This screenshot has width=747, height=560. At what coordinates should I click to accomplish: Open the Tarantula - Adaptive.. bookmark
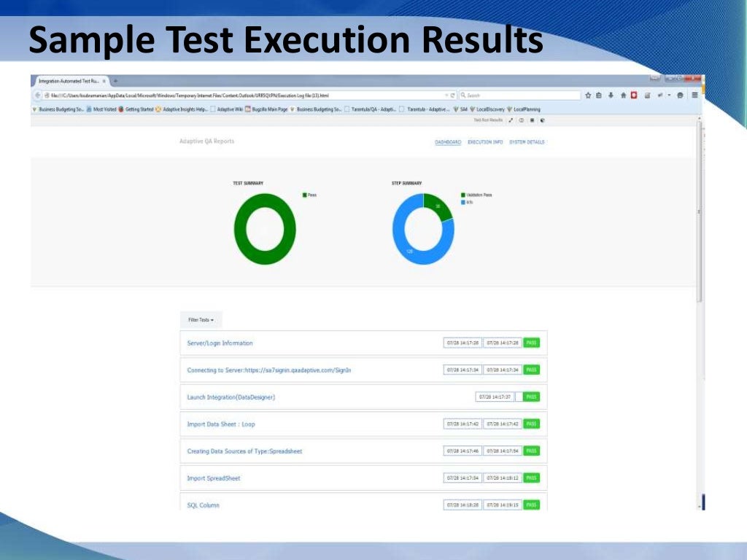point(424,109)
